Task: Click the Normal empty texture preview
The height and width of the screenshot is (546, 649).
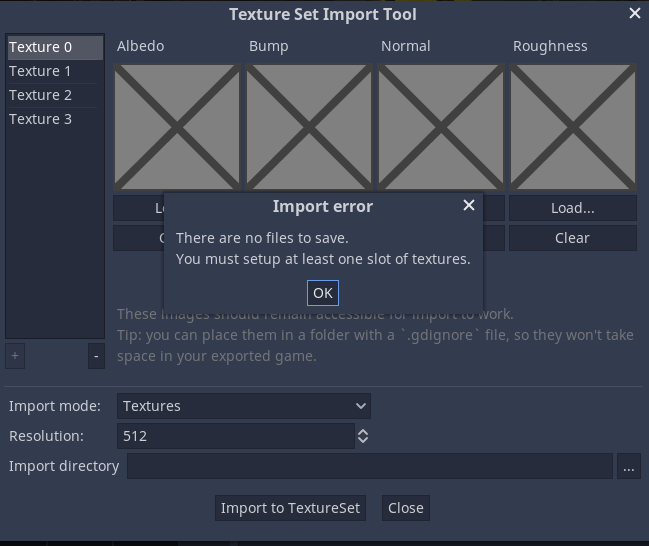Action: 441,127
